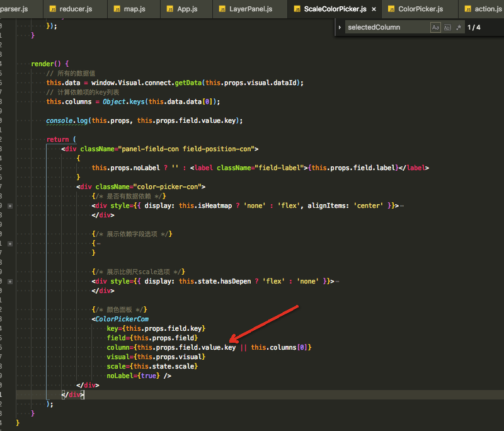Click the return keyword

[58, 139]
